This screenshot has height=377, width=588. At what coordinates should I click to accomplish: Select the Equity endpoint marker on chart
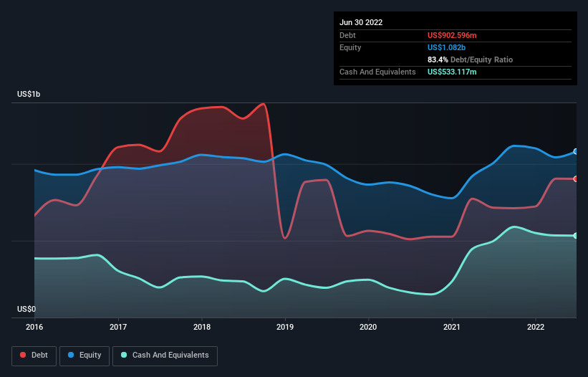[x=576, y=151]
